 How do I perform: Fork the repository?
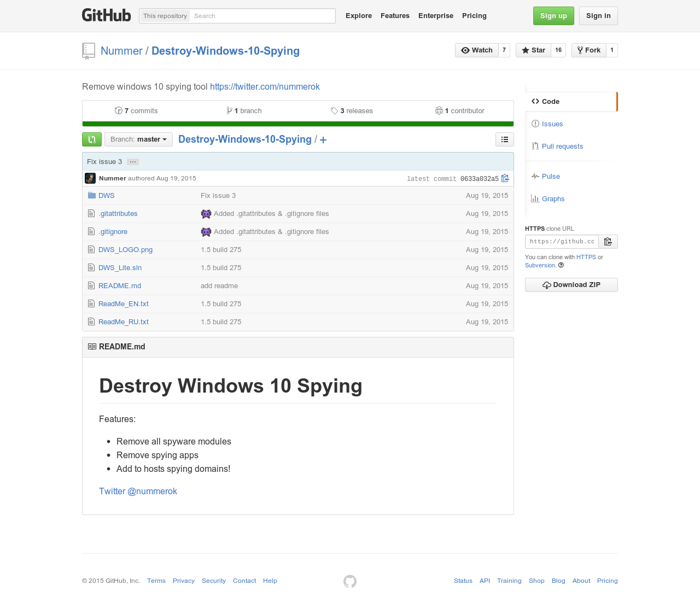(x=589, y=50)
